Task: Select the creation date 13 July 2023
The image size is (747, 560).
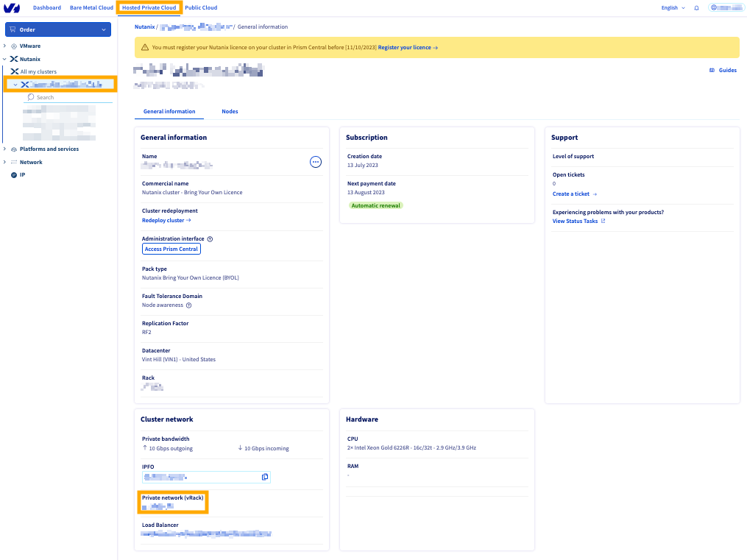Action: coord(363,166)
